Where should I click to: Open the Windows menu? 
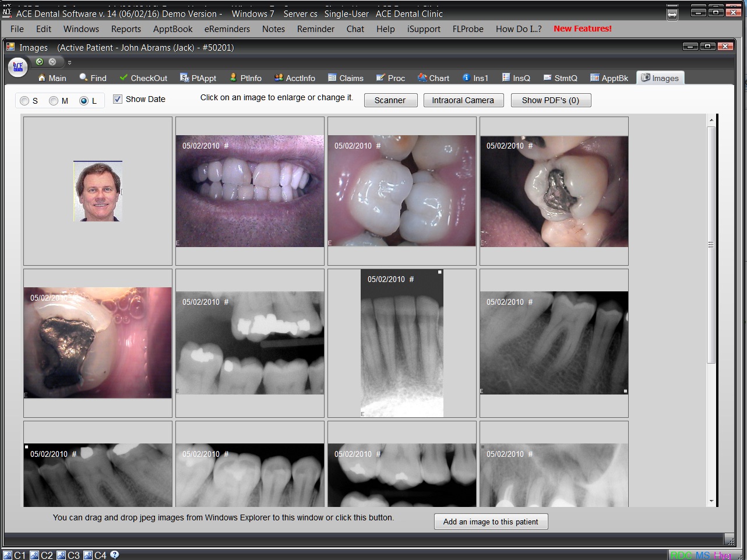click(81, 29)
